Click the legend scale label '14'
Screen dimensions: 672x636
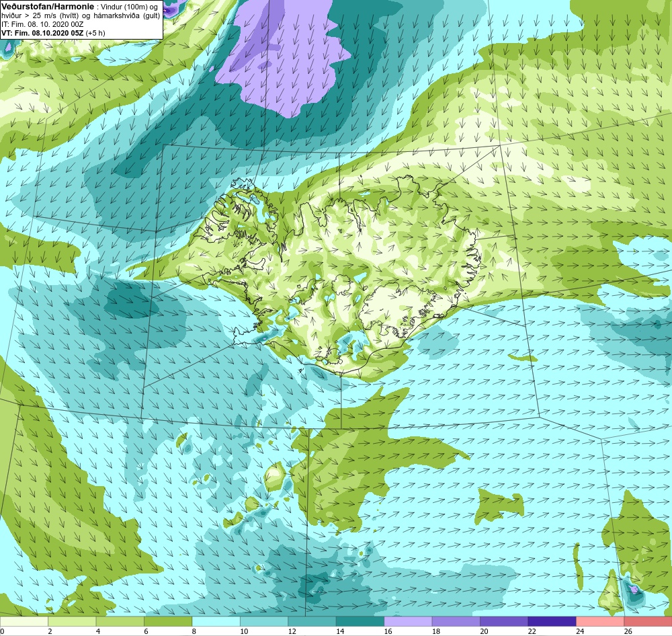340,631
